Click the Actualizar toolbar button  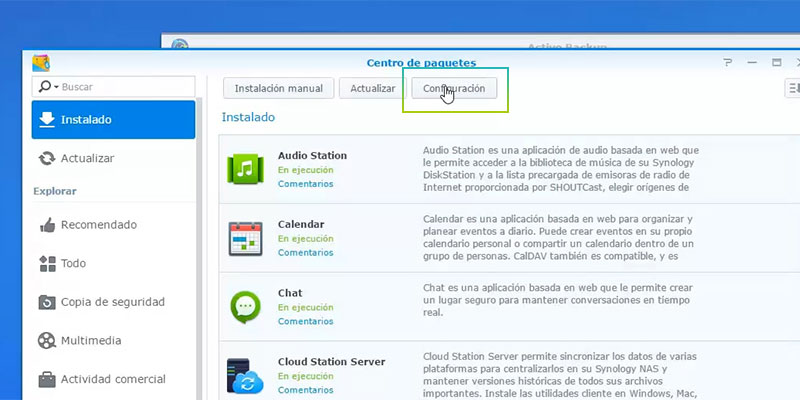tap(372, 88)
